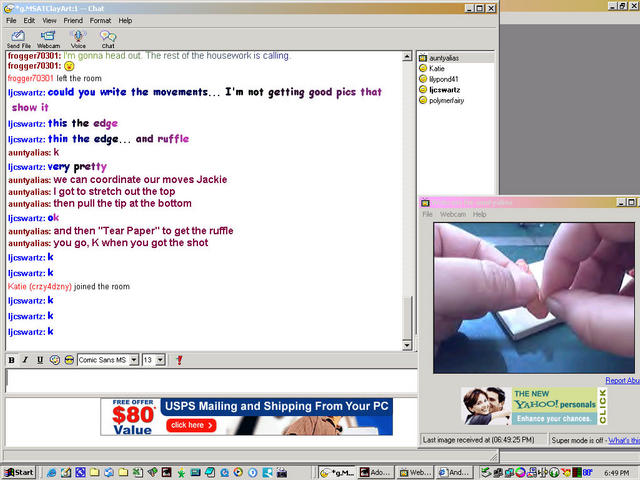The width and height of the screenshot is (640, 480).
Task: Click the webcam video image
Action: [534, 298]
